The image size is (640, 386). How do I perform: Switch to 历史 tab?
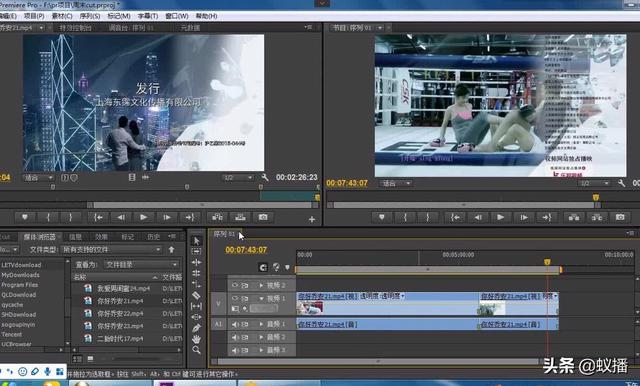(153, 237)
